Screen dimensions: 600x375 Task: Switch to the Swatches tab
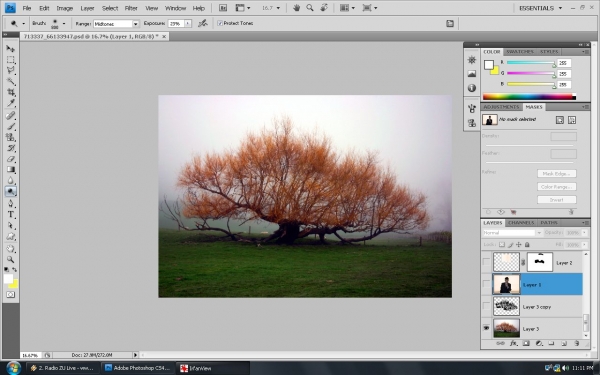click(520, 52)
